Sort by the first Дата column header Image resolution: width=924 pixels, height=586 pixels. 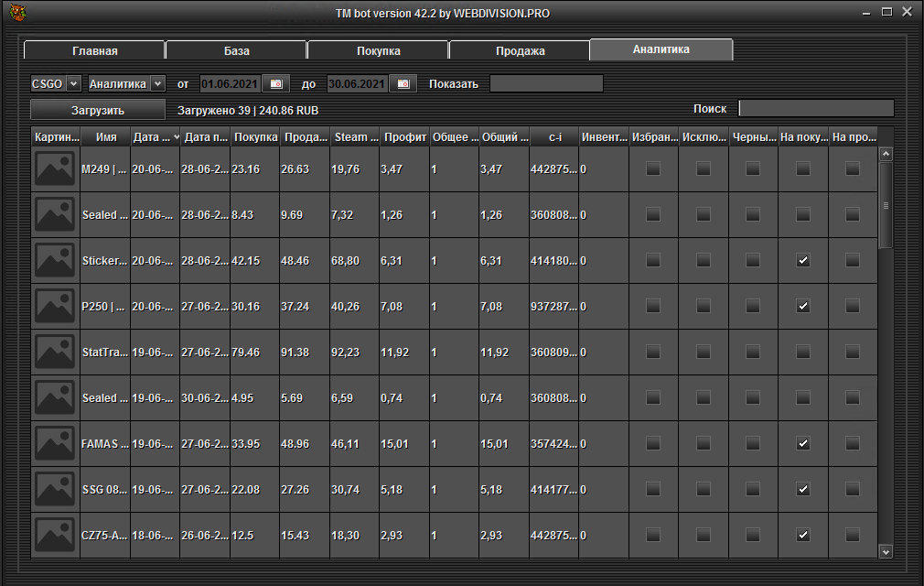pos(156,137)
